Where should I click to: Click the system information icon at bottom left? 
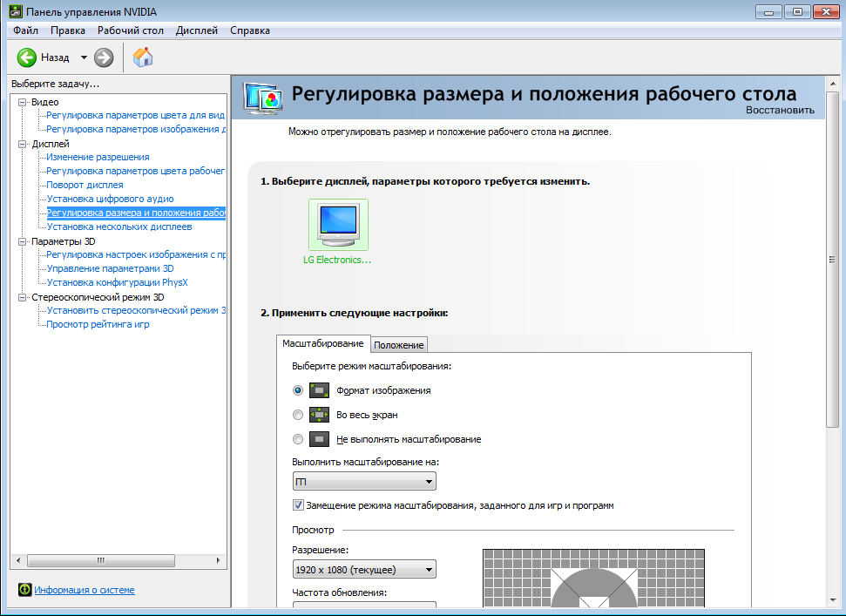click(x=24, y=590)
